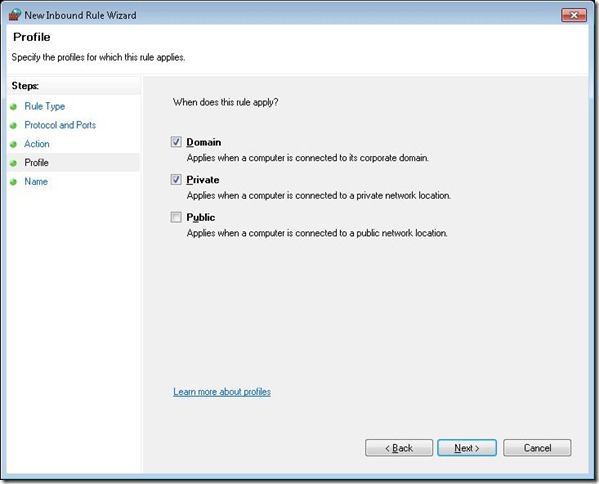Click the Profile page heading

pos(32,37)
